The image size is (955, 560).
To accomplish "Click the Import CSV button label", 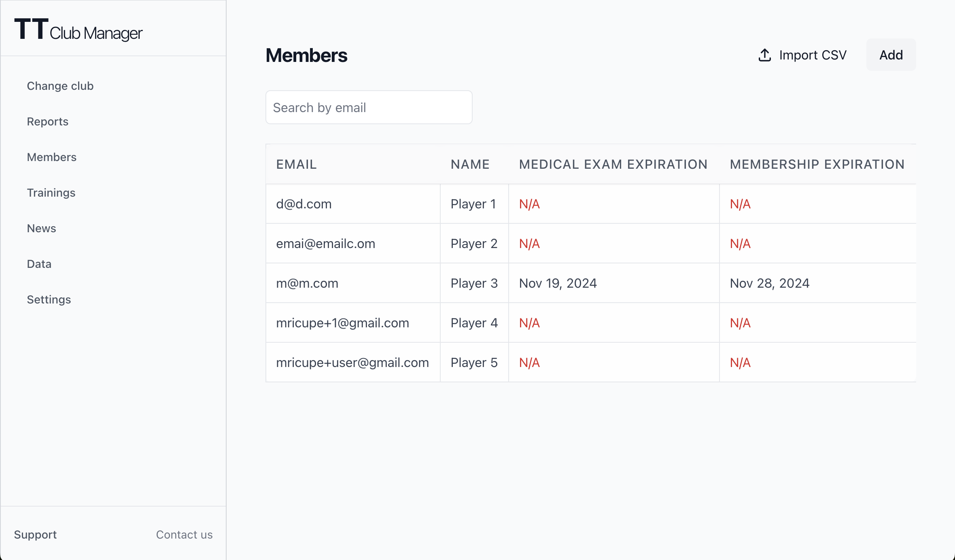I will pos(813,55).
